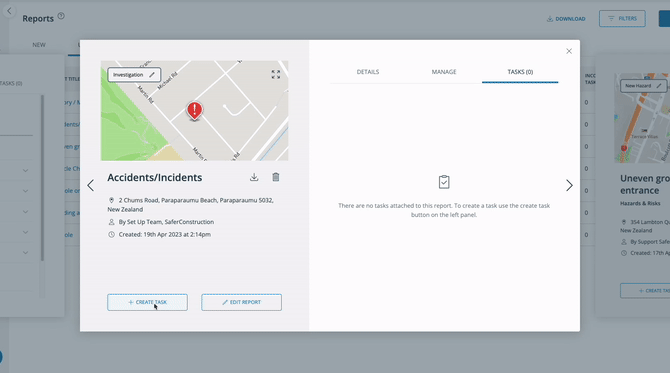Expand the fifth chevron in the left background panel
This screenshot has height=373, width=670.
26,253
